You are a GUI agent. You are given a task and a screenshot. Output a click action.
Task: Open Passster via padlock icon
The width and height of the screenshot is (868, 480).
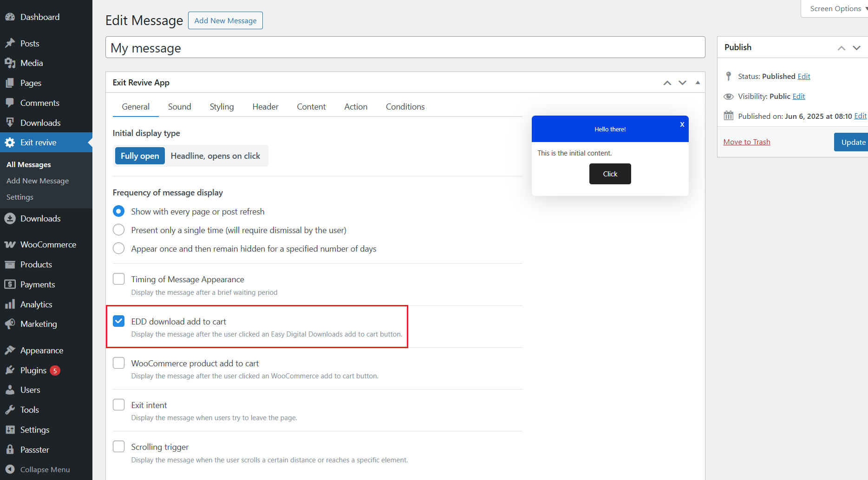pyautogui.click(x=10, y=450)
